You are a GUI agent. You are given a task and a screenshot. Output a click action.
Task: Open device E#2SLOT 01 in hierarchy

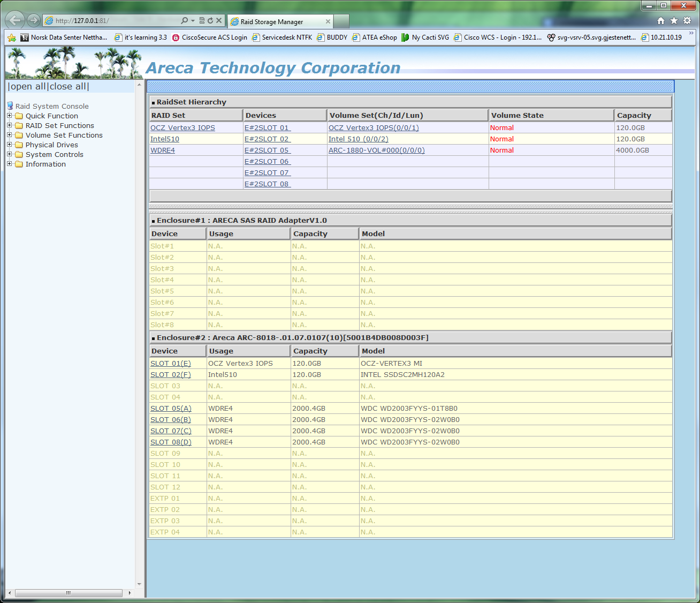click(x=268, y=127)
